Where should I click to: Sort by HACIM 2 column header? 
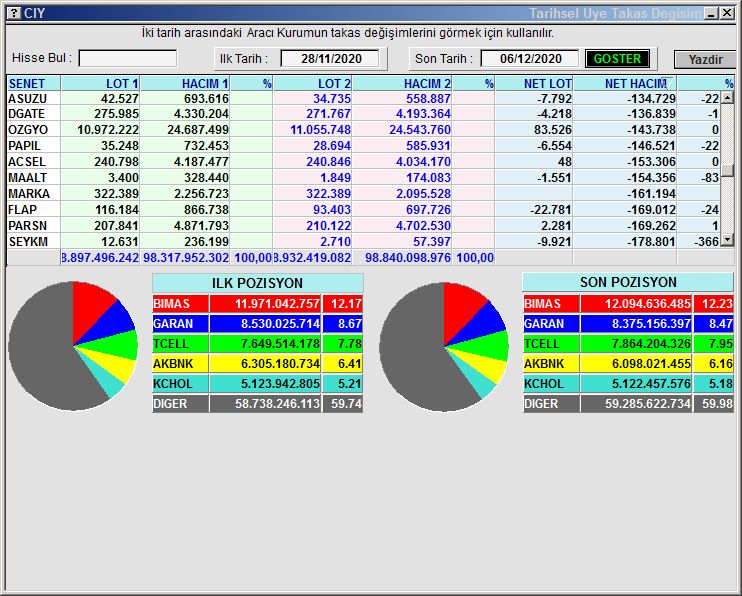(402, 83)
